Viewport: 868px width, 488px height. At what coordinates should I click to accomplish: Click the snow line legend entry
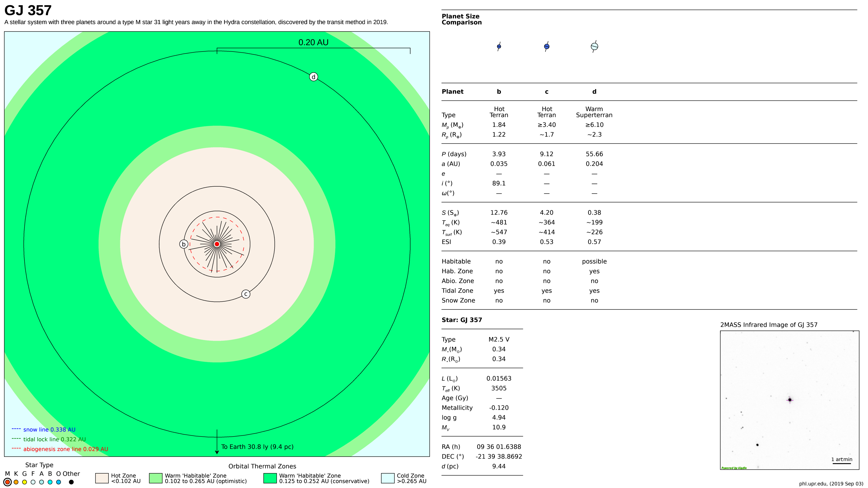(49, 429)
